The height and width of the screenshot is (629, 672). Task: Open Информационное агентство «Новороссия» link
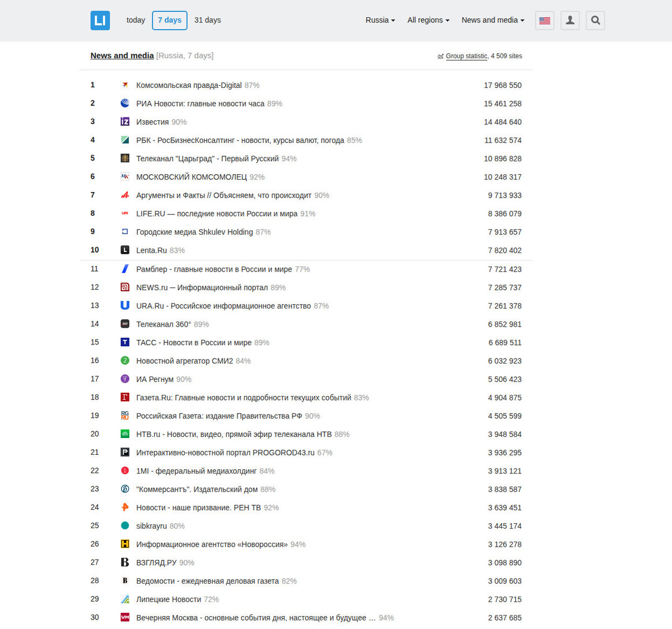(x=212, y=544)
